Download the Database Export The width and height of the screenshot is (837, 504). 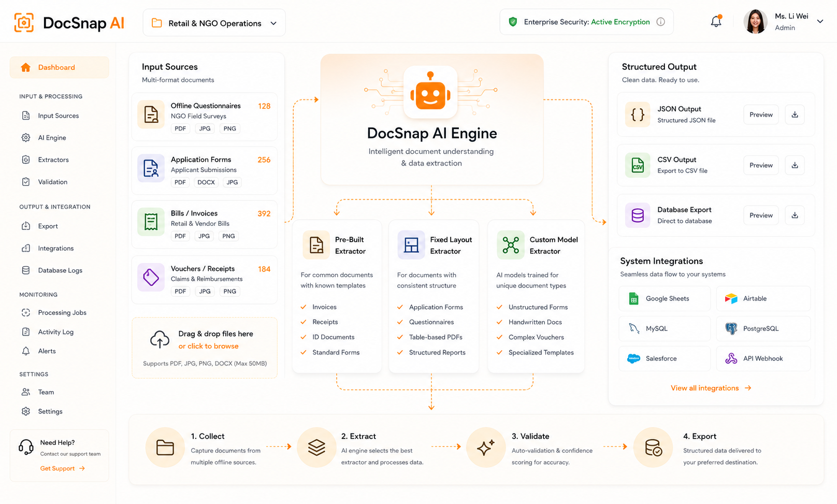pyautogui.click(x=795, y=215)
